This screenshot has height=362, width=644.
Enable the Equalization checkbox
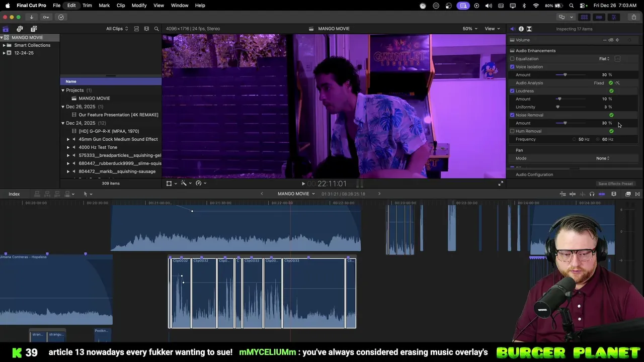point(512,59)
